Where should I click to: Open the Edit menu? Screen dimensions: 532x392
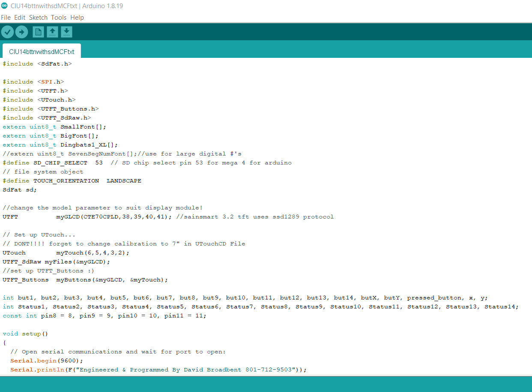(x=20, y=18)
